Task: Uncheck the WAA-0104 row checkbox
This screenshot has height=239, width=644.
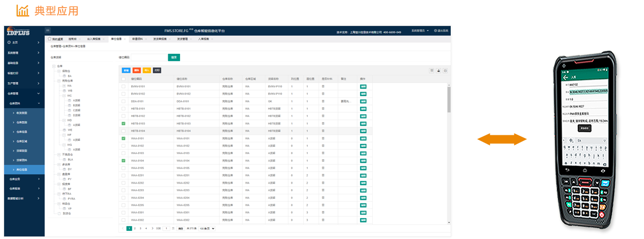Action: tap(124, 161)
